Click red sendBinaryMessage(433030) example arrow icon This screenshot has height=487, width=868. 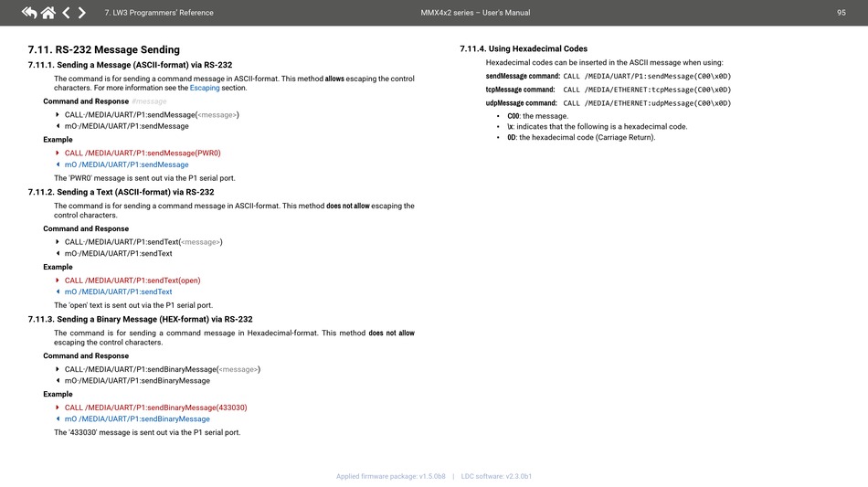pos(58,408)
